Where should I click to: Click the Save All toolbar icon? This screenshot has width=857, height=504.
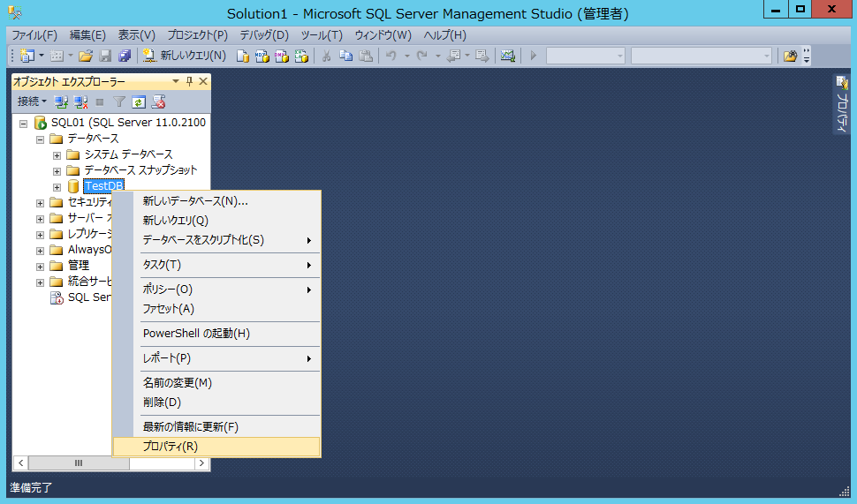coord(125,56)
